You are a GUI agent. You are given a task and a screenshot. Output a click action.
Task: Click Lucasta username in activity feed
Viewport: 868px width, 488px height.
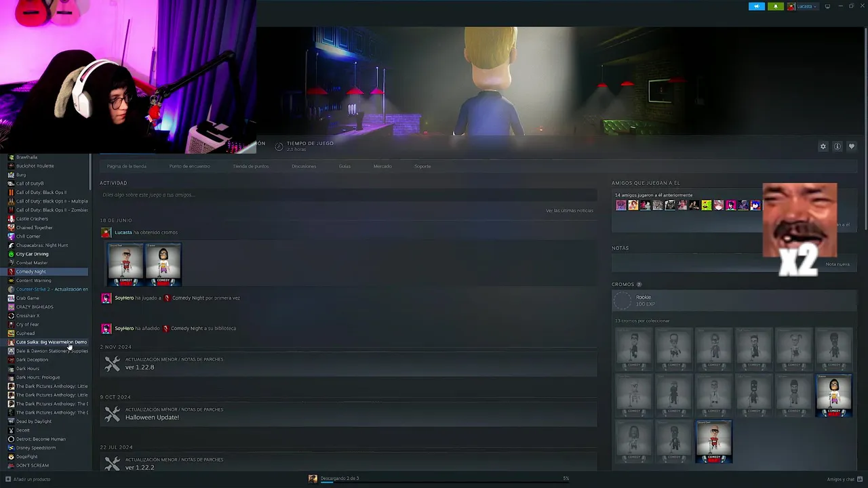(x=123, y=232)
